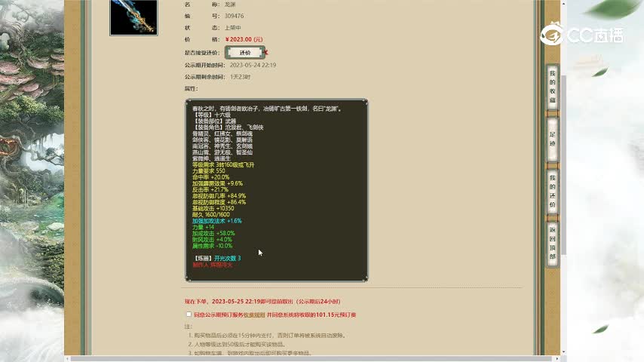Click the 忽视防御程度 +86.4% line
Image resolution: width=644 pixels, height=362 pixels.
tap(219, 202)
